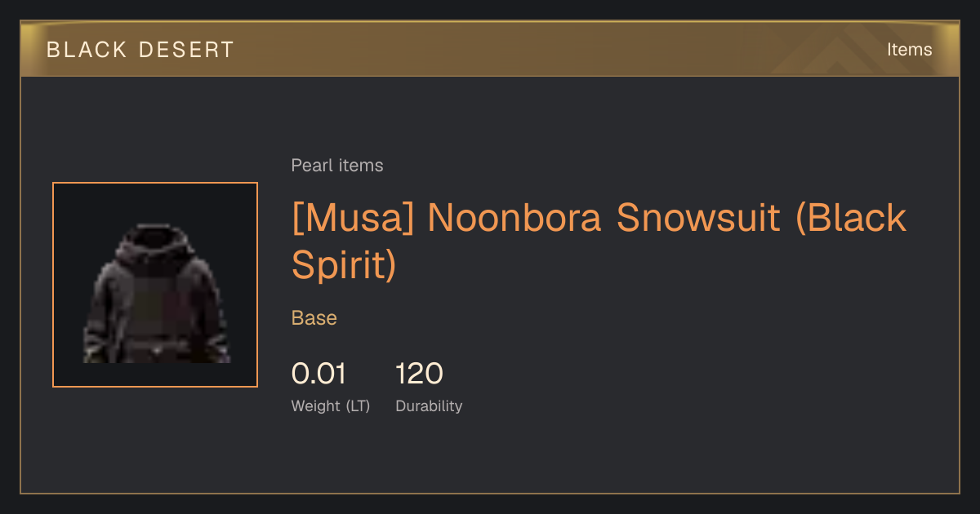This screenshot has height=514, width=980.
Task: Click the empty dark card area below the stats
Action: (490, 457)
